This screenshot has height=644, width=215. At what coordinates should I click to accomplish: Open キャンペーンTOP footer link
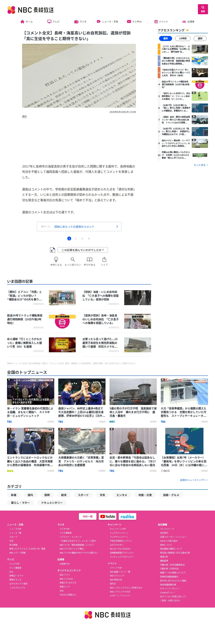pyautogui.click(x=118, y=529)
